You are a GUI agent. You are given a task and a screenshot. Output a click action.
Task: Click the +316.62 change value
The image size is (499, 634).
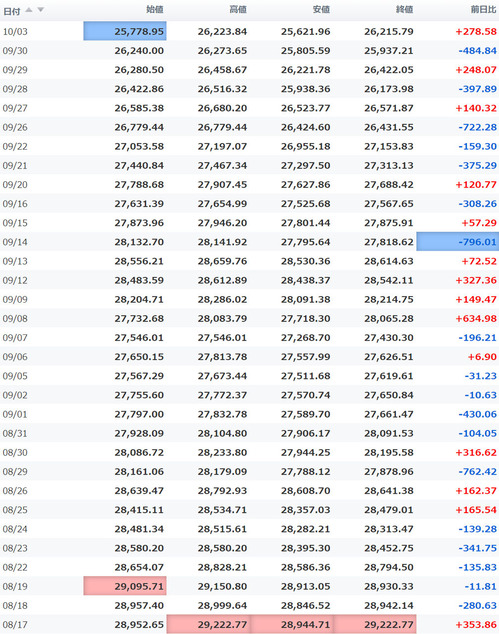pos(476,452)
